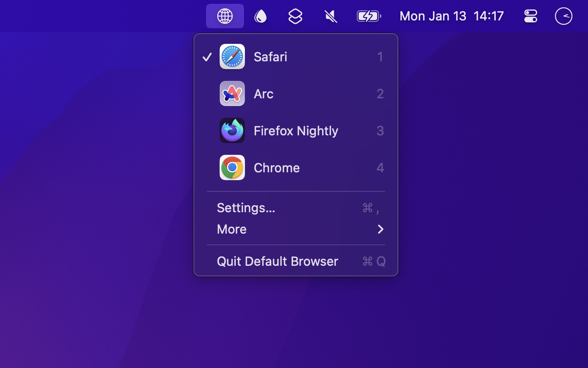Screen dimensions: 588x368
Task: Expand the More submenu arrow
Action: [x=380, y=229]
